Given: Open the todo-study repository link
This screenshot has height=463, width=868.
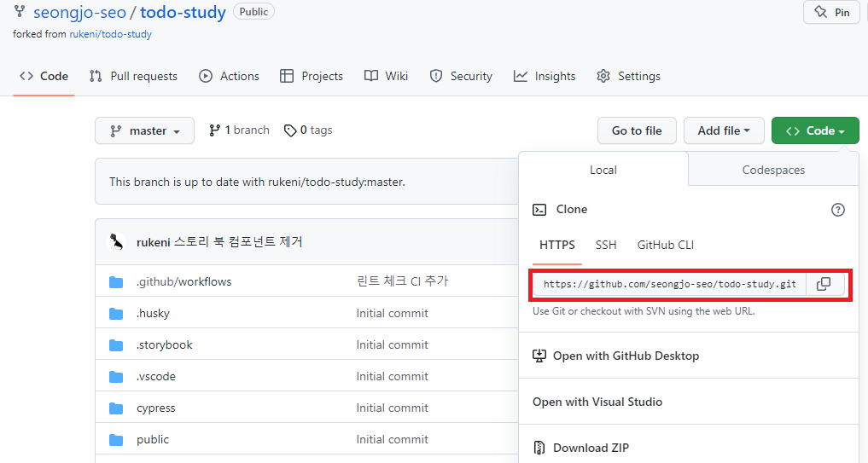Looking at the screenshot, I should (x=183, y=12).
